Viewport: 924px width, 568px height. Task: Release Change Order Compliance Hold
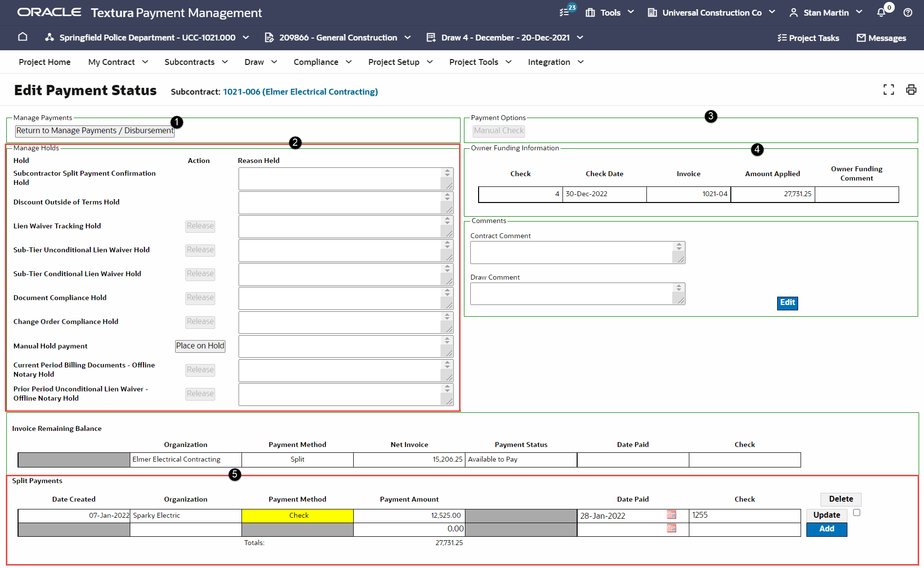coord(200,322)
